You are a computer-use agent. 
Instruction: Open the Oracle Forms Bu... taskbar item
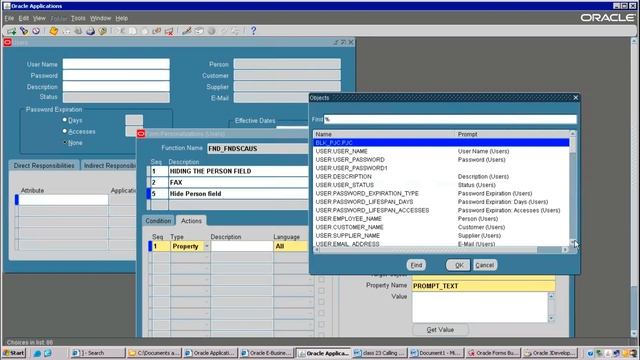(x=493, y=353)
